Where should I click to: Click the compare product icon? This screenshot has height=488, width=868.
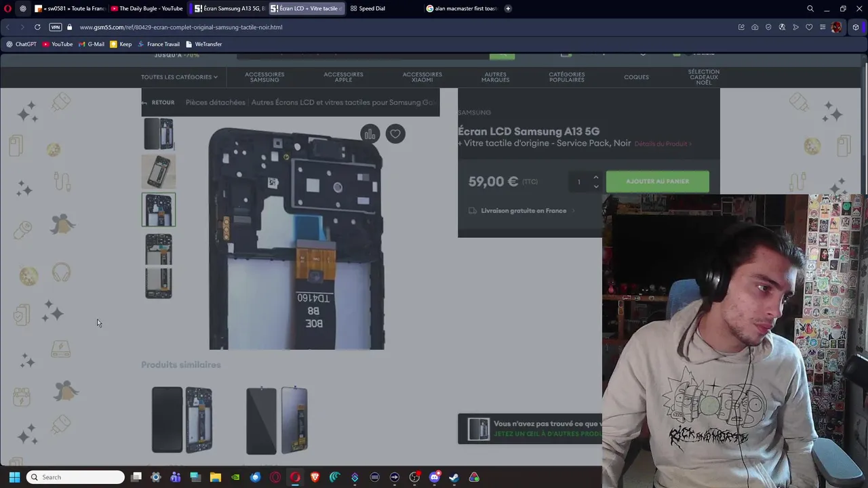[370, 134]
